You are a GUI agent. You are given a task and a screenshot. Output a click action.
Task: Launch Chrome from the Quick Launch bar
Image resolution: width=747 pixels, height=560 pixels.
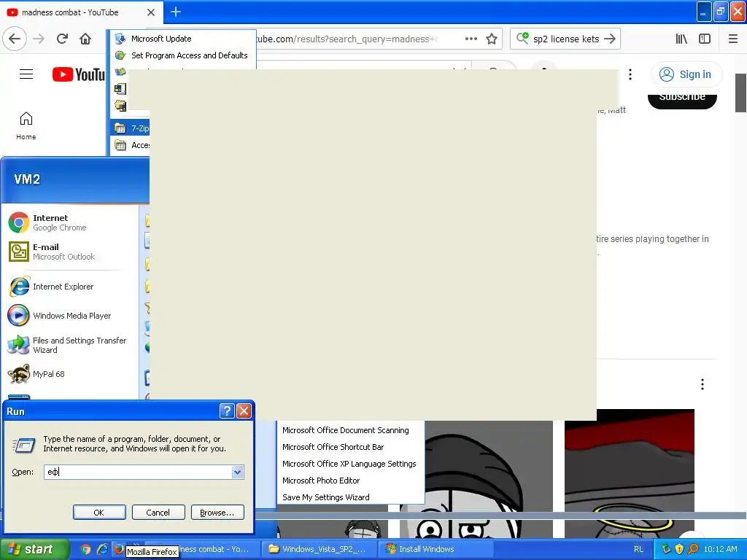tap(86, 549)
